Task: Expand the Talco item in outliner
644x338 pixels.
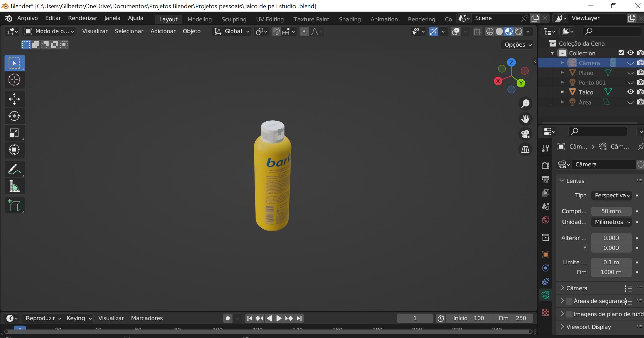Action: point(562,92)
